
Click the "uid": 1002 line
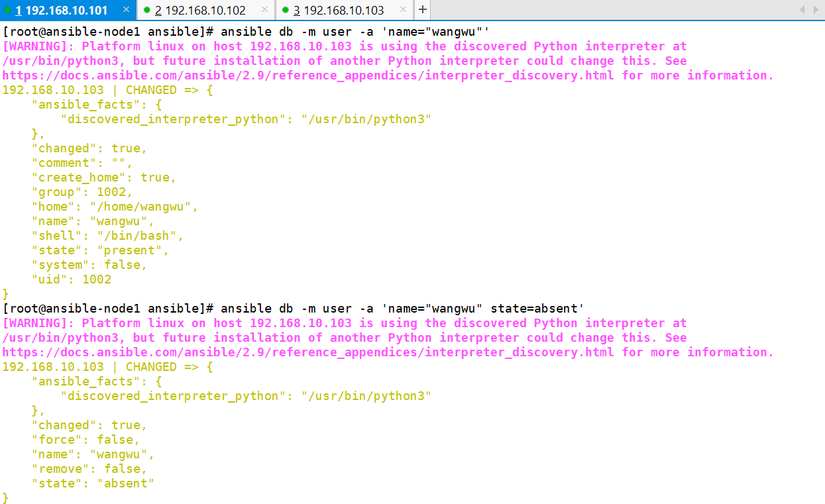(72, 279)
